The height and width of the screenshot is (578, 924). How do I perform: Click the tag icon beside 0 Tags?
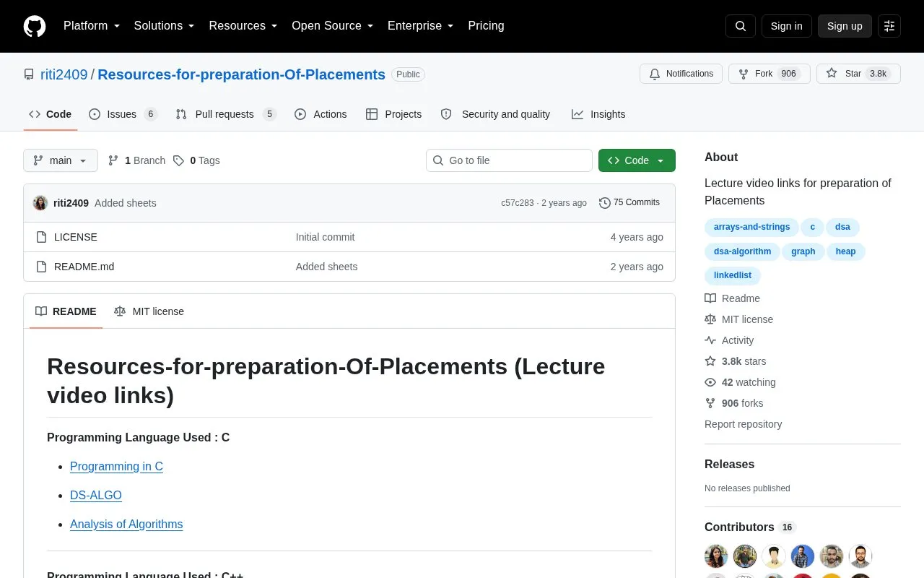[x=178, y=160]
